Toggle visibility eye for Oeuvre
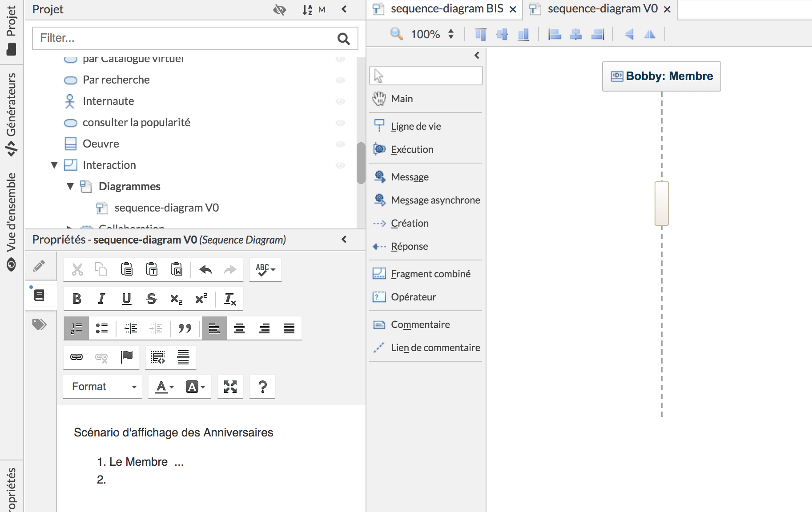The width and height of the screenshot is (812, 512). (x=340, y=144)
